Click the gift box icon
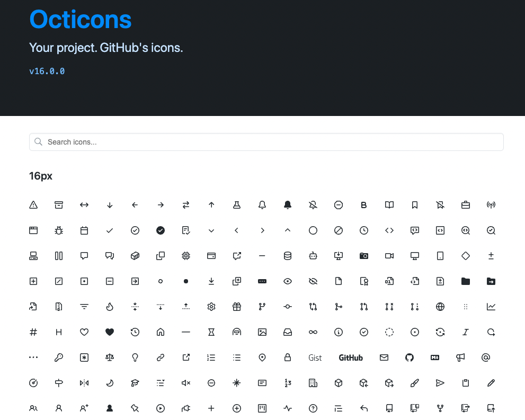 pos(237,307)
